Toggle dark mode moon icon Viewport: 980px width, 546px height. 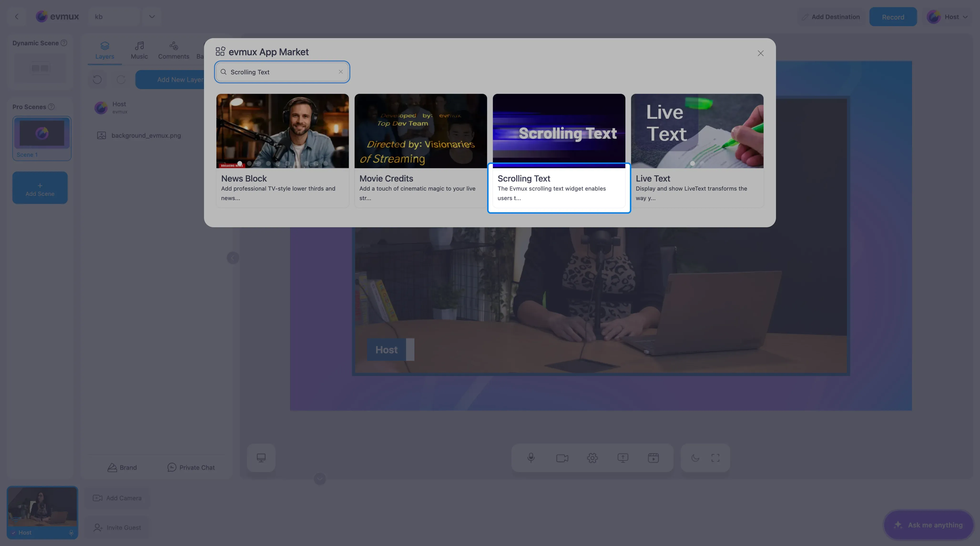(x=695, y=458)
